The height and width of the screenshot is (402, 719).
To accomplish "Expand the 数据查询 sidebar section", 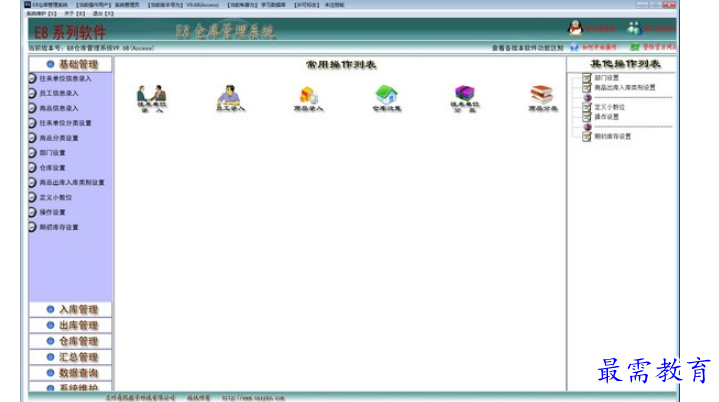I will [71, 373].
